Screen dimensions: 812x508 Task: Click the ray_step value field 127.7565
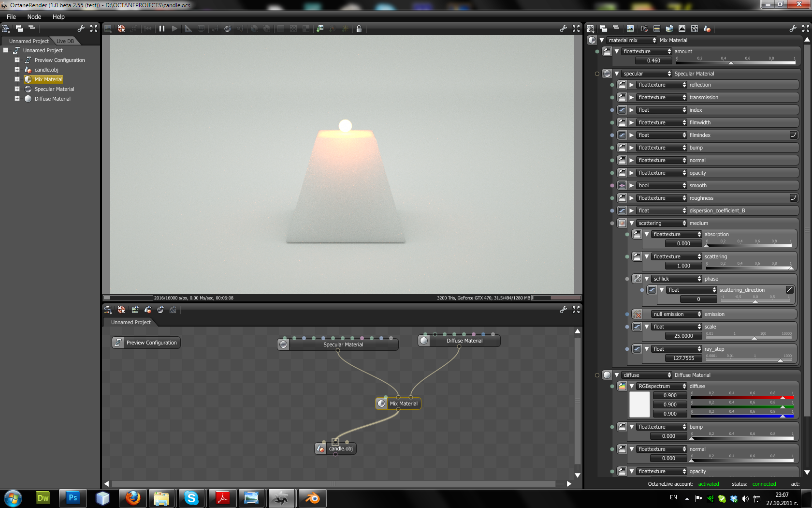point(683,358)
